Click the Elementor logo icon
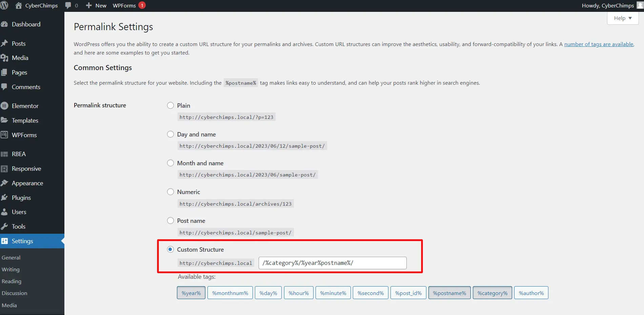This screenshot has height=315, width=644. tap(4, 106)
